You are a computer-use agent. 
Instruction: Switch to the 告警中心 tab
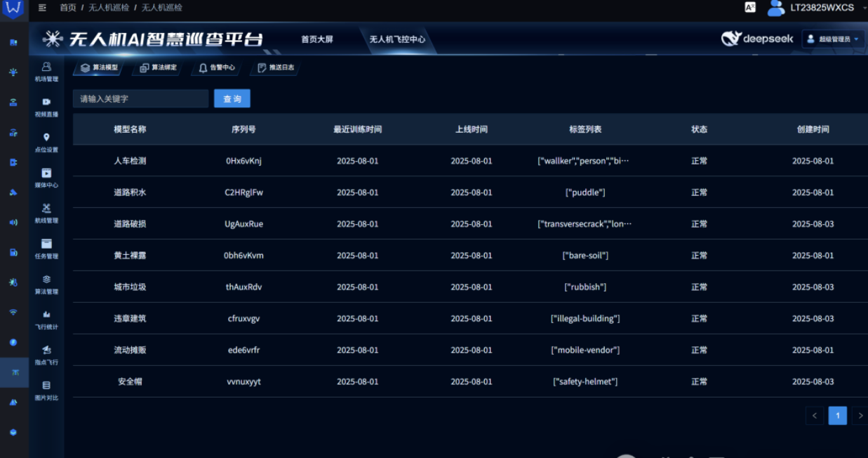(217, 68)
